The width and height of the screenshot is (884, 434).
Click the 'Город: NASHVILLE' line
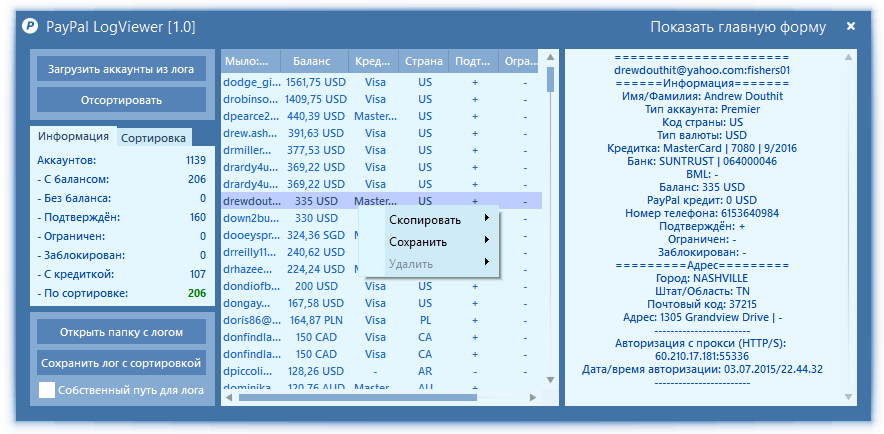[x=702, y=278]
